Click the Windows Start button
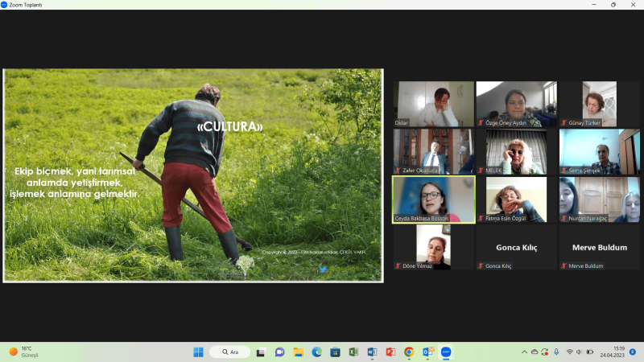Viewport: 644px width, 362px height. click(198, 352)
